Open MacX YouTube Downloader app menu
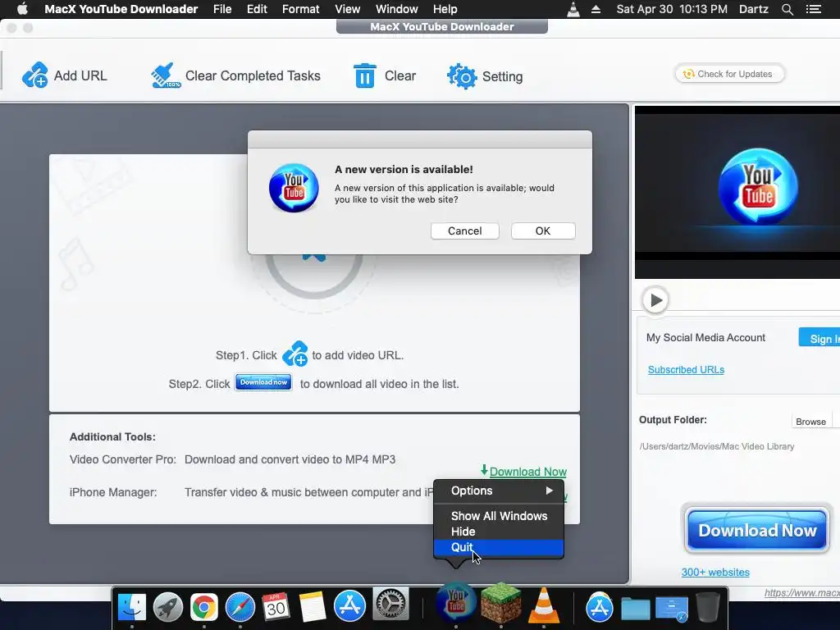840x630 pixels. 121,9
